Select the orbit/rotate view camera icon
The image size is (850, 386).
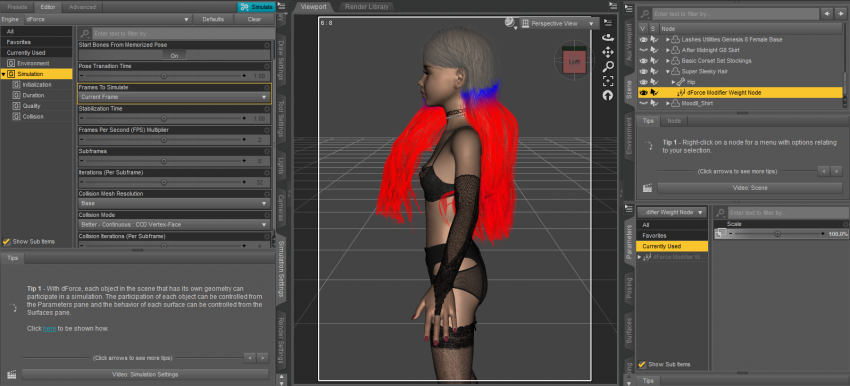point(608,37)
